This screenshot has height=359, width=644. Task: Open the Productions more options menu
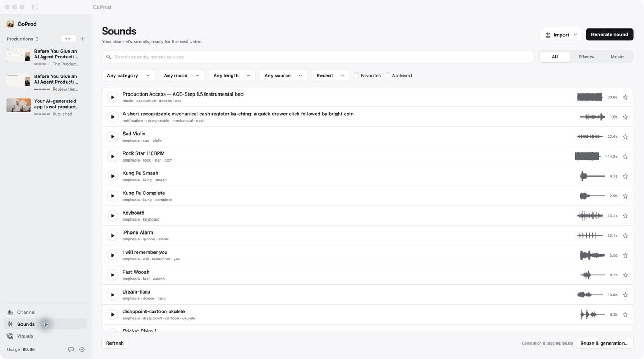68,39
